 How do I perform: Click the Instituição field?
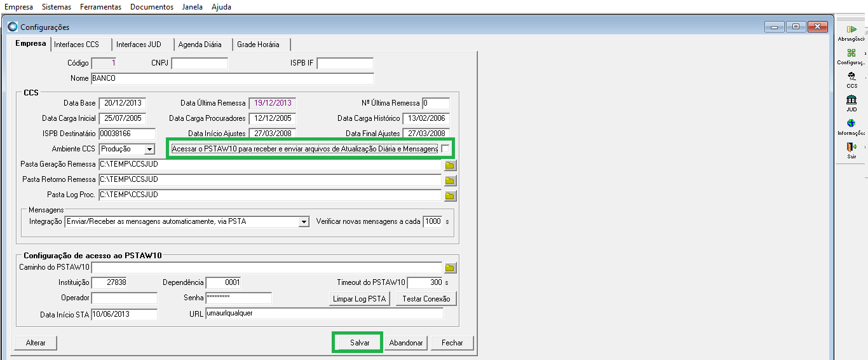(x=109, y=283)
